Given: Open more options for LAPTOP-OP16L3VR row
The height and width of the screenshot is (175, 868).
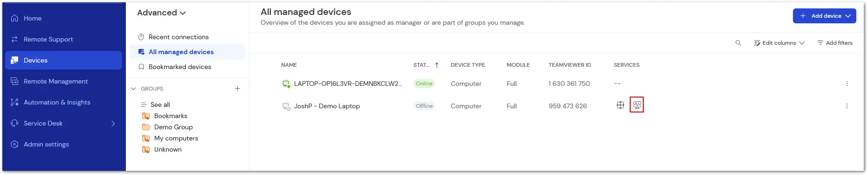Looking at the screenshot, I should pos(847,84).
